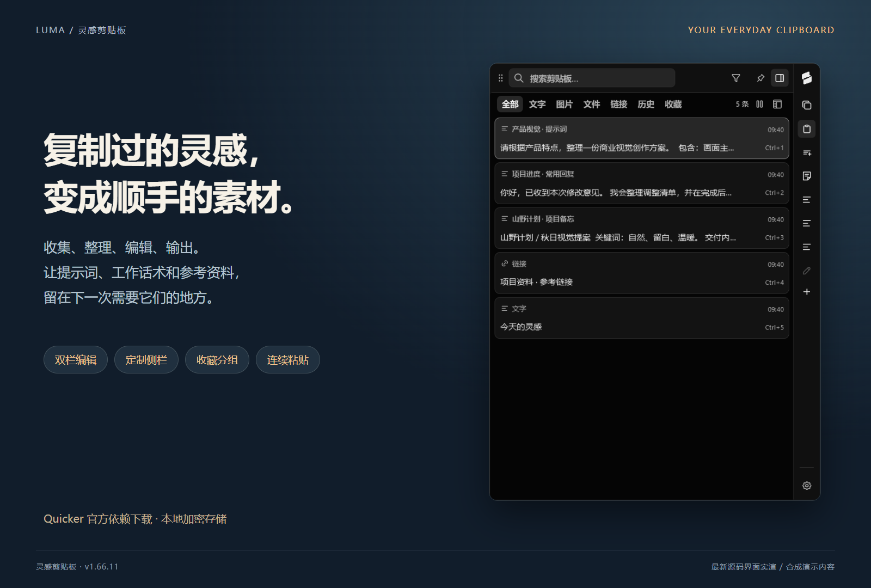Click the 项目进度·常用回复 title
Viewport: 871px width, 588px height.
coord(543,174)
